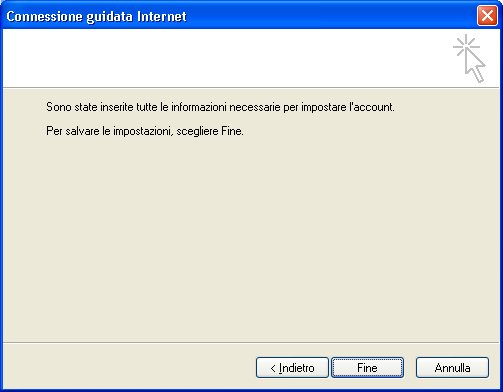Close the Connessione guidata Internet window

487,16
